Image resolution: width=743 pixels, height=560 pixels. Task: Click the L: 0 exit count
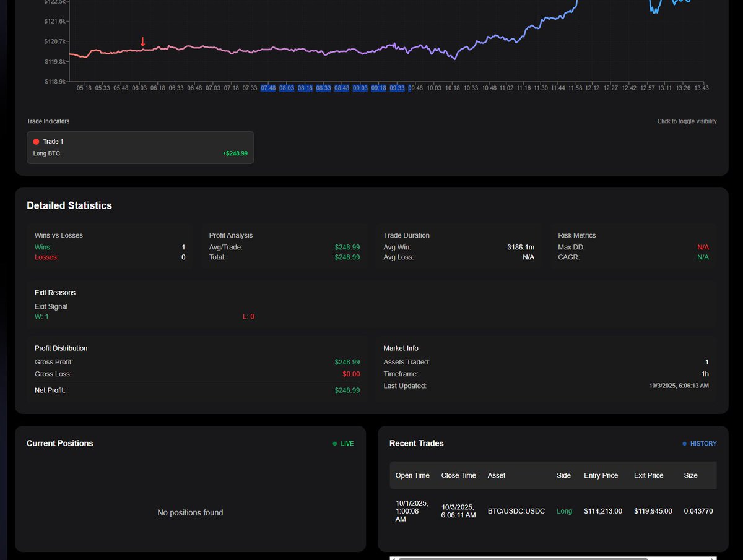(248, 317)
